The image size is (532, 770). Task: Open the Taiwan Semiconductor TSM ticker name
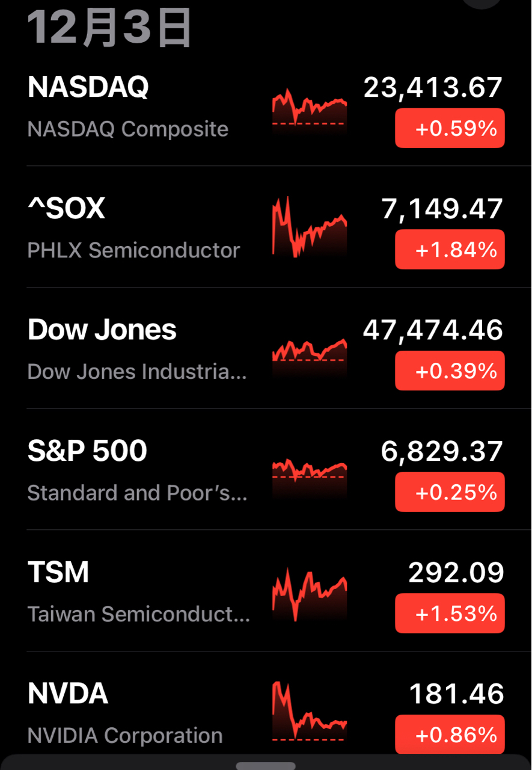(58, 571)
